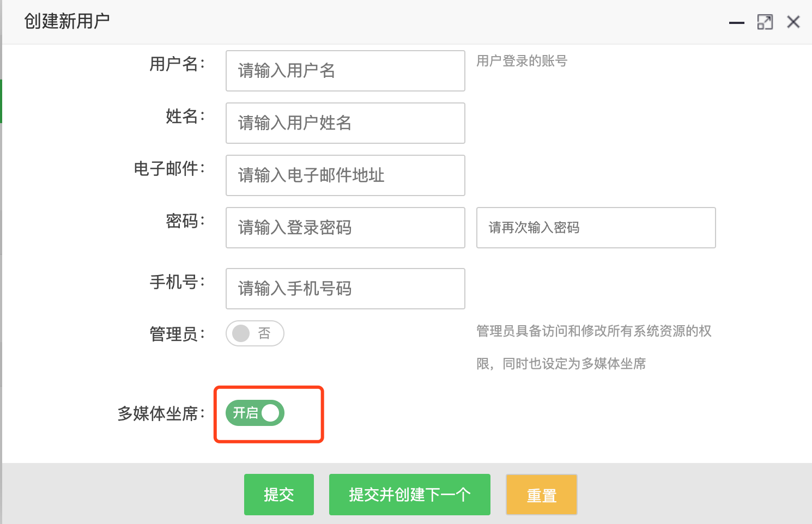Viewport: 812px width, 524px height.
Task: Select the 密码 login password field
Action: pos(345,228)
